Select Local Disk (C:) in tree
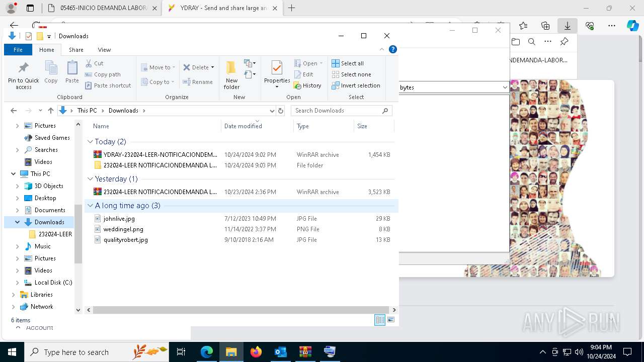Image resolution: width=644 pixels, height=362 pixels. pos(53,283)
